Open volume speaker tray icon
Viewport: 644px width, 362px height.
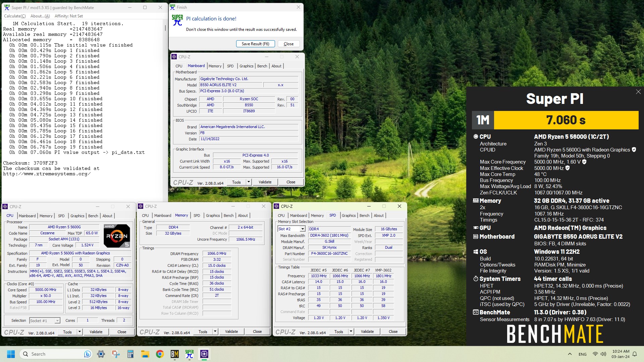tap(603, 354)
